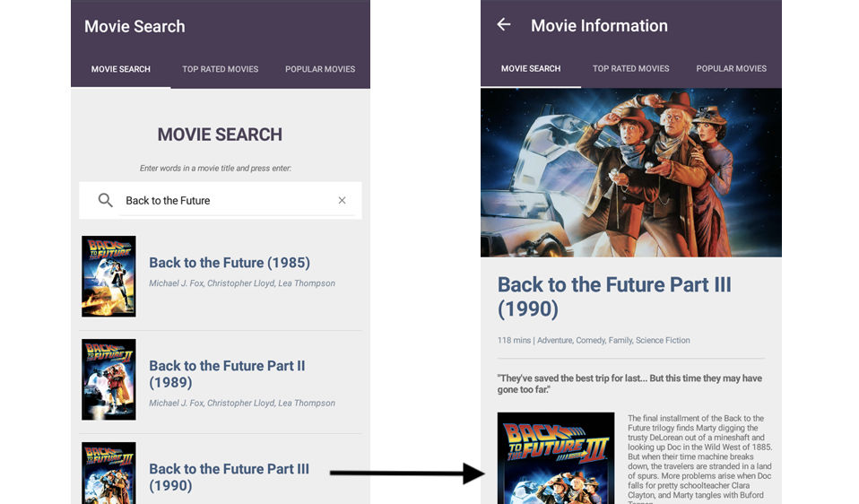Viewport: 859px width, 504px height.
Task: Click the plot summary starting 'The final installment'
Action: [x=699, y=458]
